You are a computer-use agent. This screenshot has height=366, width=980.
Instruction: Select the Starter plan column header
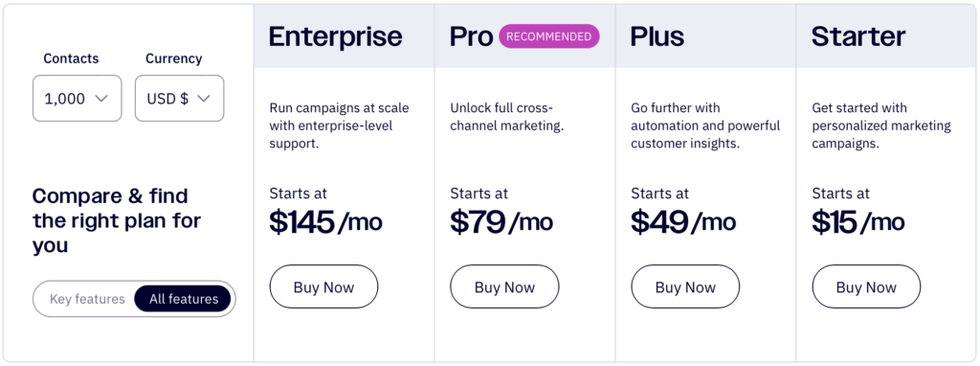pyautogui.click(x=858, y=36)
